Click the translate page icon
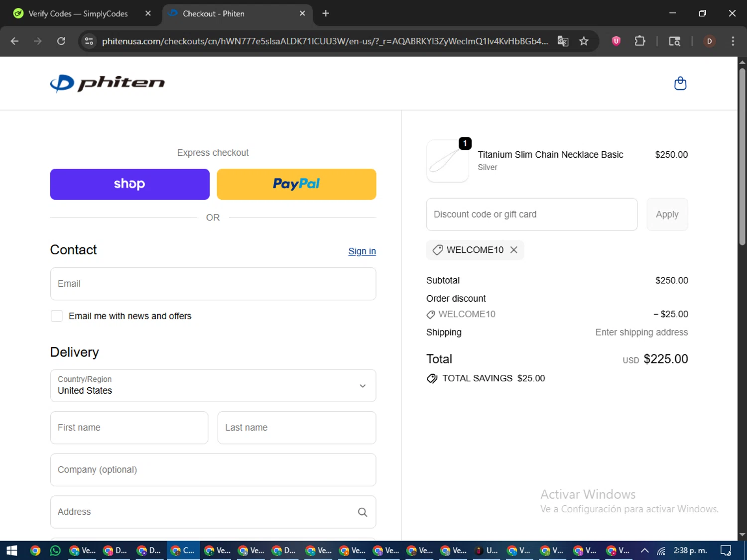This screenshot has width=747, height=560. click(563, 41)
